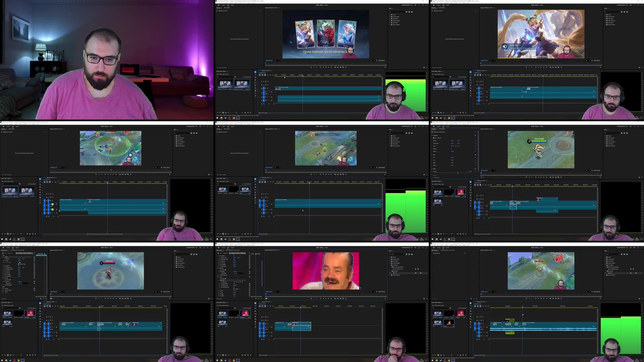
Task: Click the Home icon in the hero-cards frame
Action: pos(219,5)
